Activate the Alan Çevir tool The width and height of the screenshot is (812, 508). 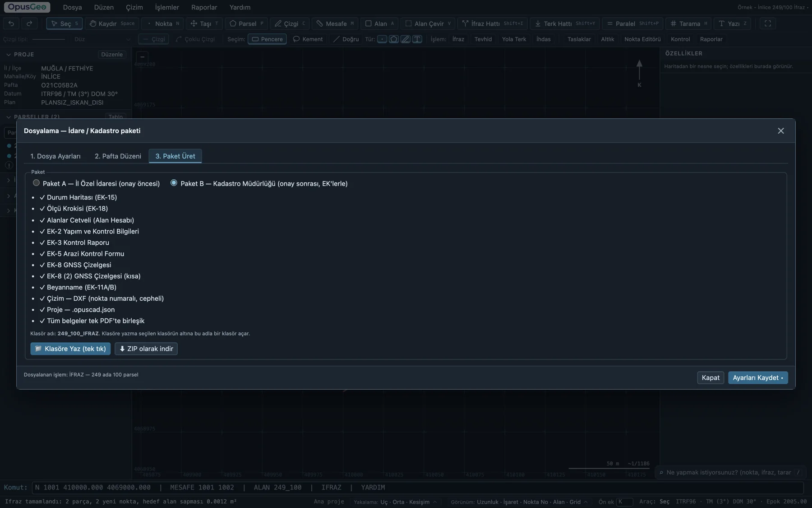coord(428,23)
